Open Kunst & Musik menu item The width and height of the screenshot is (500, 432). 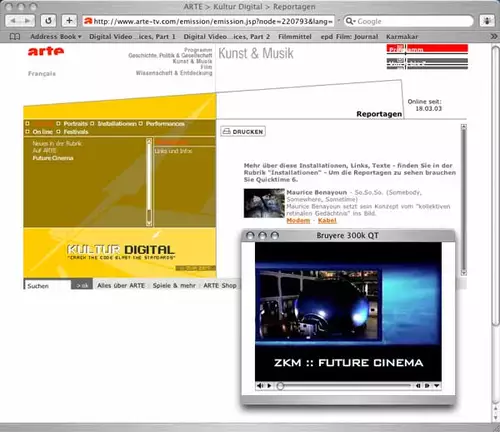pos(192,61)
